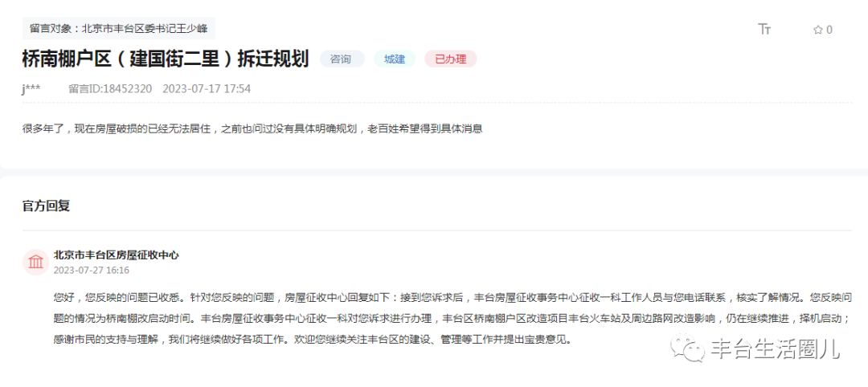Image resolution: width=868 pixels, height=387 pixels.
Task: Click the username j***
Action: [x=31, y=89]
